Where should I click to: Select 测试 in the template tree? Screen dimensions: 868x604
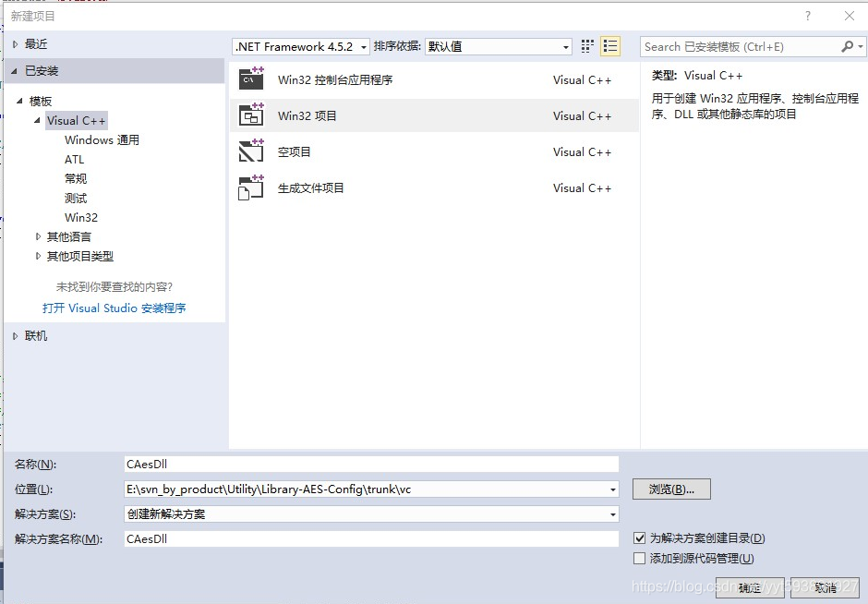[x=76, y=198]
